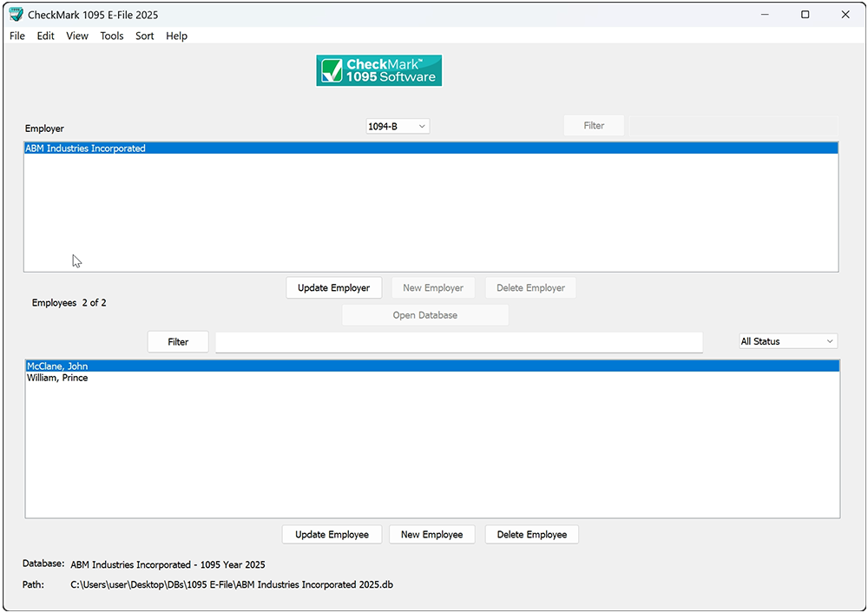868x613 pixels.
Task: Select ABM Industries Incorporated employer row
Action: (431, 148)
